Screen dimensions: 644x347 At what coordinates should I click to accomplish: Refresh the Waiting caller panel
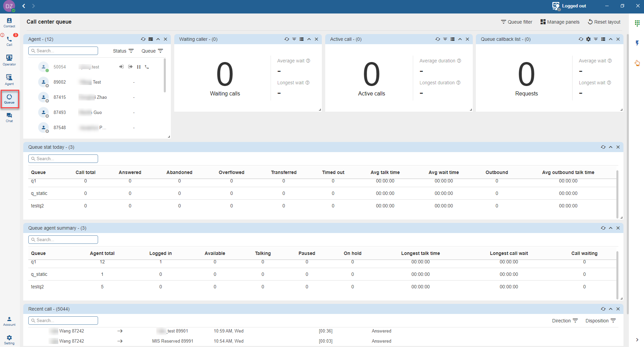[x=287, y=39]
